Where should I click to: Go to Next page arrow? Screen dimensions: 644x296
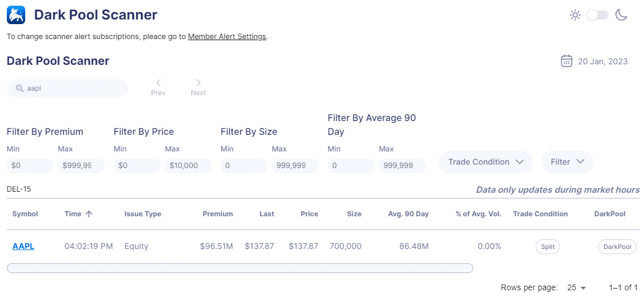coord(198,88)
